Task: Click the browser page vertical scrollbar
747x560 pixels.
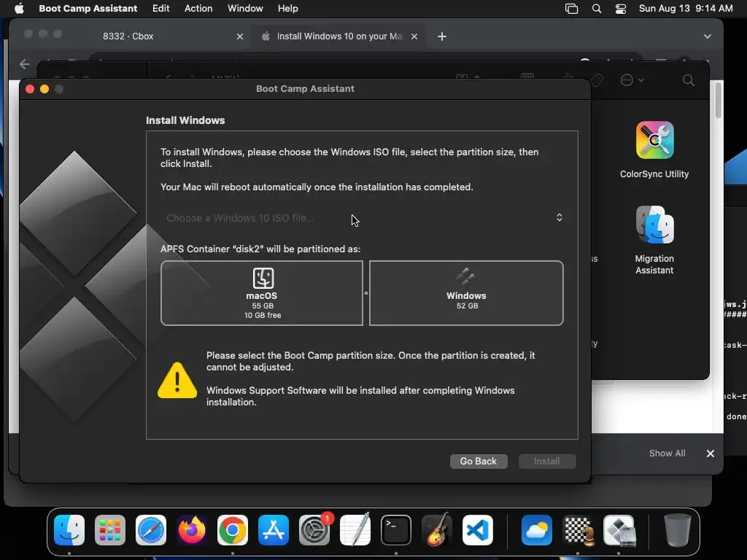Action: pos(719,100)
